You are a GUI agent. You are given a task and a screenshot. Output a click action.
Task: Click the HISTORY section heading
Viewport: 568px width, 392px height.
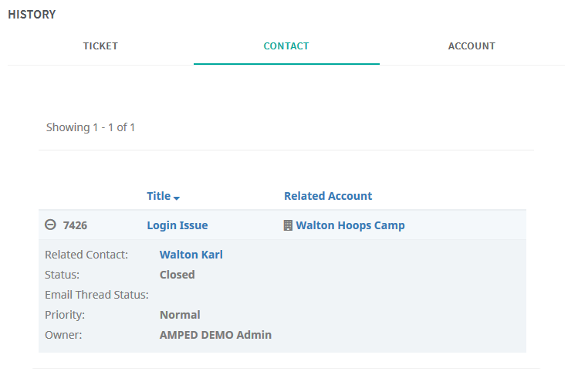[32, 15]
